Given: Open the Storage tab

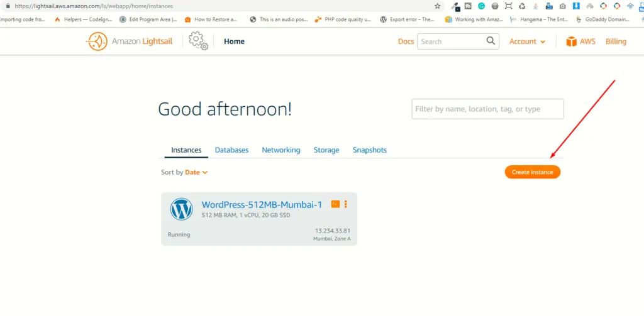Looking at the screenshot, I should point(326,150).
